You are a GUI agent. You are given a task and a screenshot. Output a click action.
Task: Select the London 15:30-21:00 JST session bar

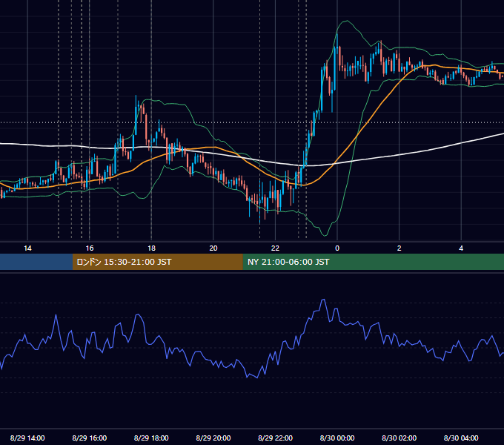point(157,262)
